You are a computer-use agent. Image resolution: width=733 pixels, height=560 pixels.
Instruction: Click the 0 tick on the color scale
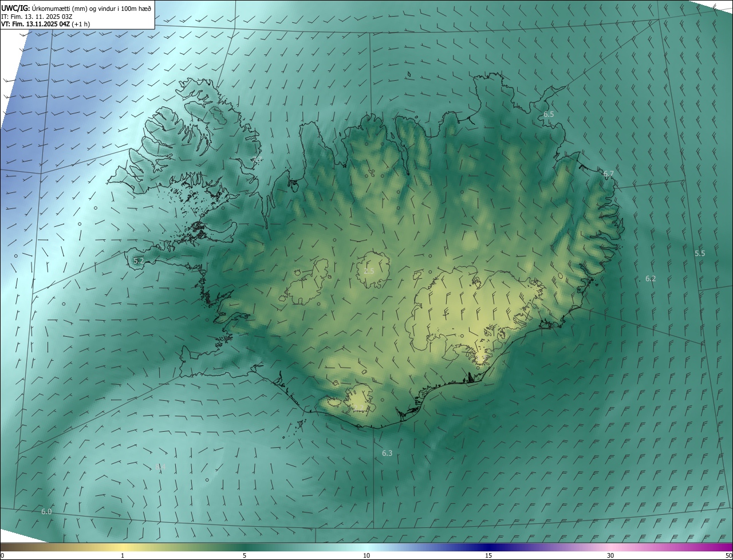pos(2,555)
